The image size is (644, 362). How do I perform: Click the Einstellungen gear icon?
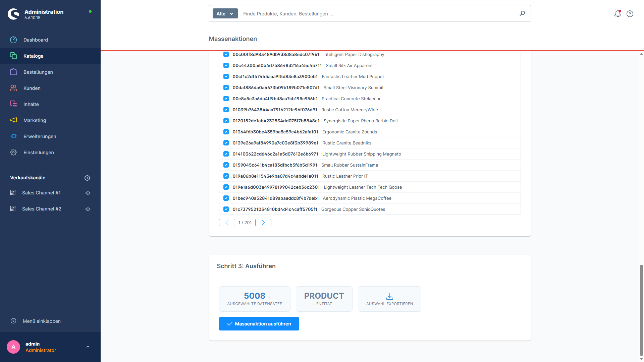coord(13,153)
